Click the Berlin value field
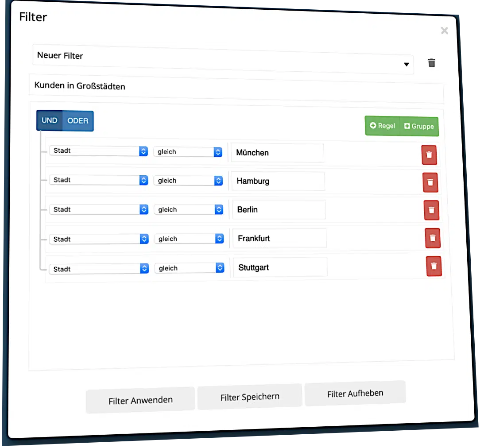Image resolution: width=488 pixels, height=448 pixels. [279, 210]
